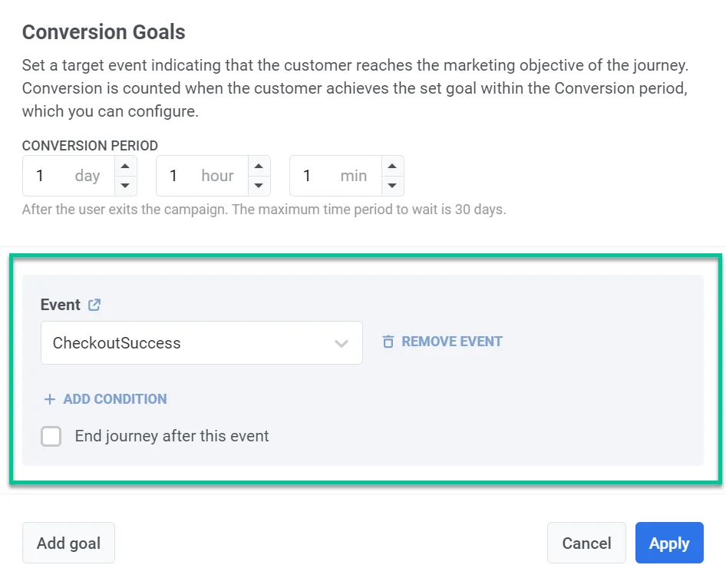The width and height of the screenshot is (726, 588).
Task: Decrease the min value with down arrow
Action: [x=393, y=186]
